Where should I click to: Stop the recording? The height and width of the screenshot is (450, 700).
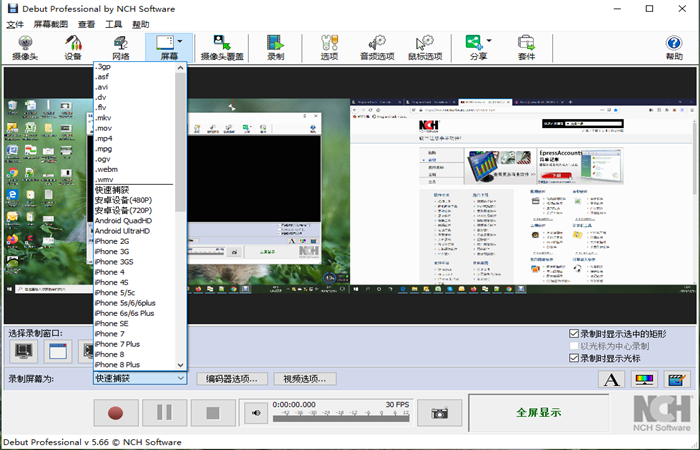point(213,412)
